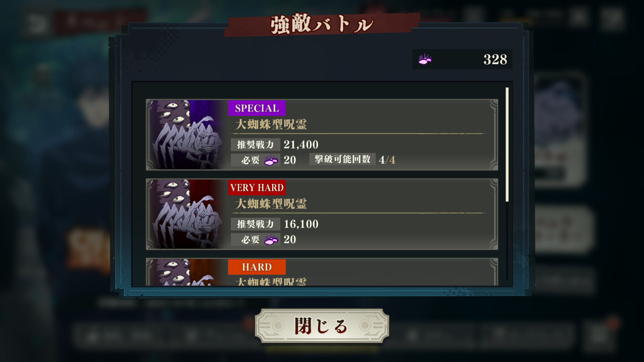Click the purple SPECIAL difficulty label
The height and width of the screenshot is (362, 644).
[x=257, y=108]
